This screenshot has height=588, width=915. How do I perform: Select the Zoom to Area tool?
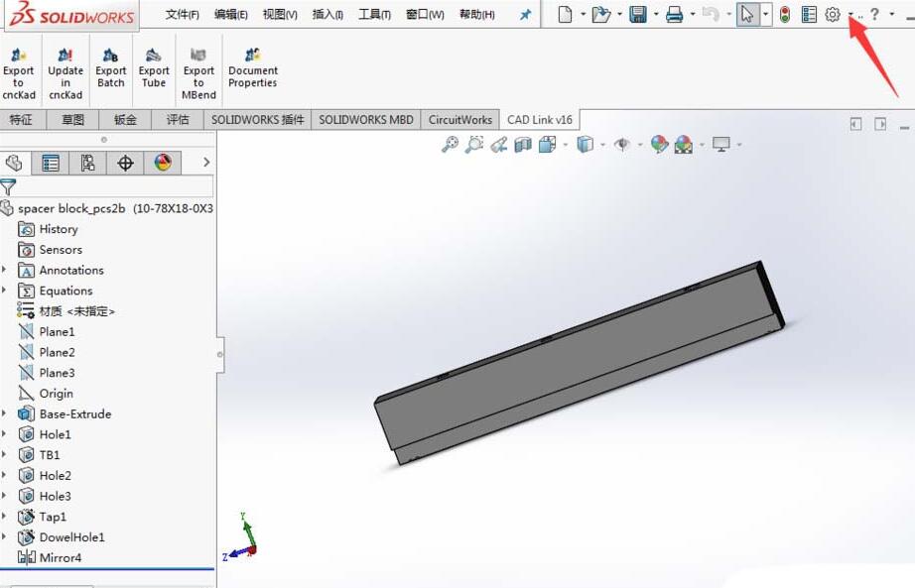473,144
